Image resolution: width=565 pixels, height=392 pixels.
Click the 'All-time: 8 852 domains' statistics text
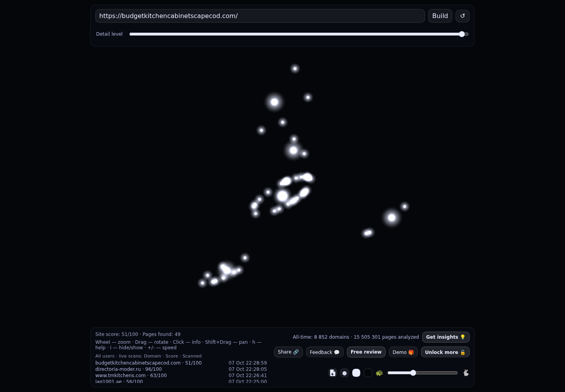coord(321,337)
